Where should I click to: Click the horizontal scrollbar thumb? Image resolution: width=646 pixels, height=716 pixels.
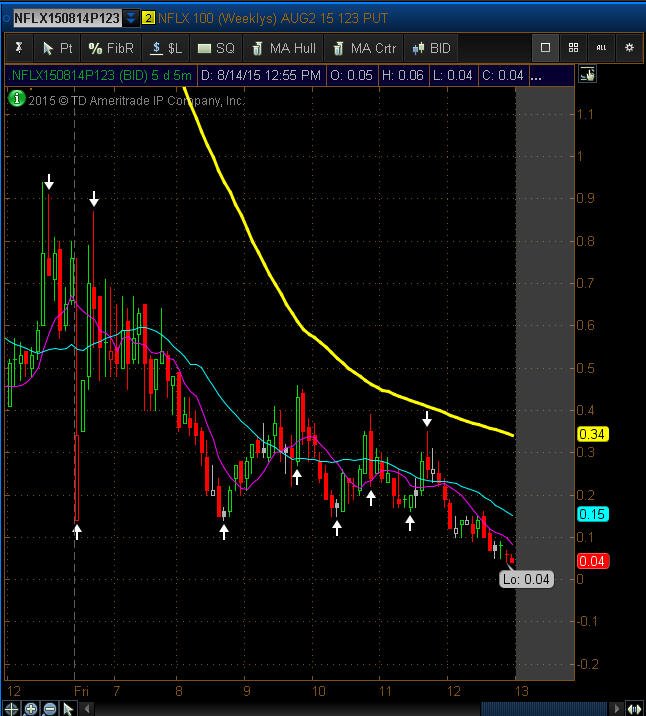pos(545,709)
